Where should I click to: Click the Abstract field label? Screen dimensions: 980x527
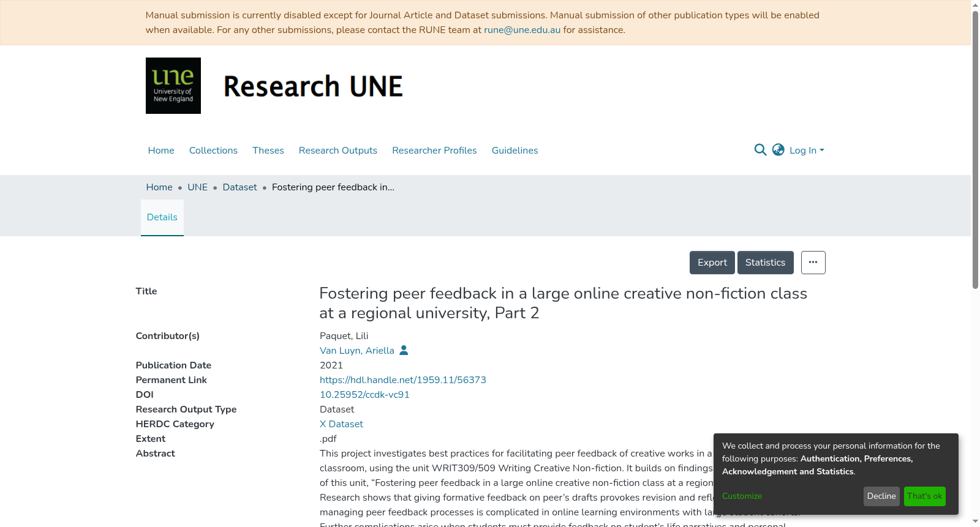[x=156, y=454]
